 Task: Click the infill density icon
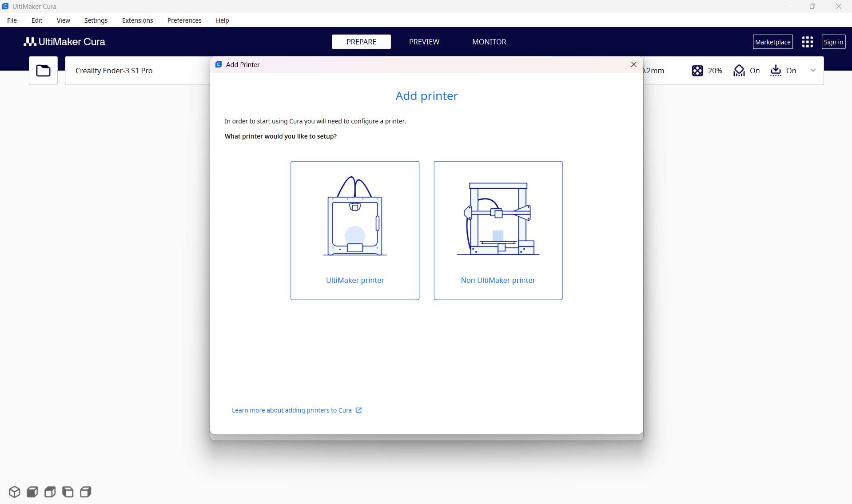pyautogui.click(x=697, y=71)
